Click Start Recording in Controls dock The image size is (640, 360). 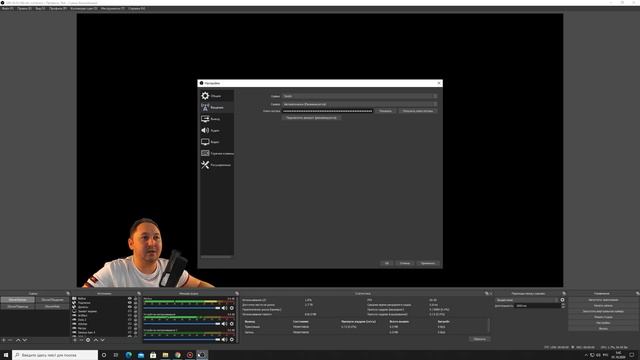click(603, 306)
